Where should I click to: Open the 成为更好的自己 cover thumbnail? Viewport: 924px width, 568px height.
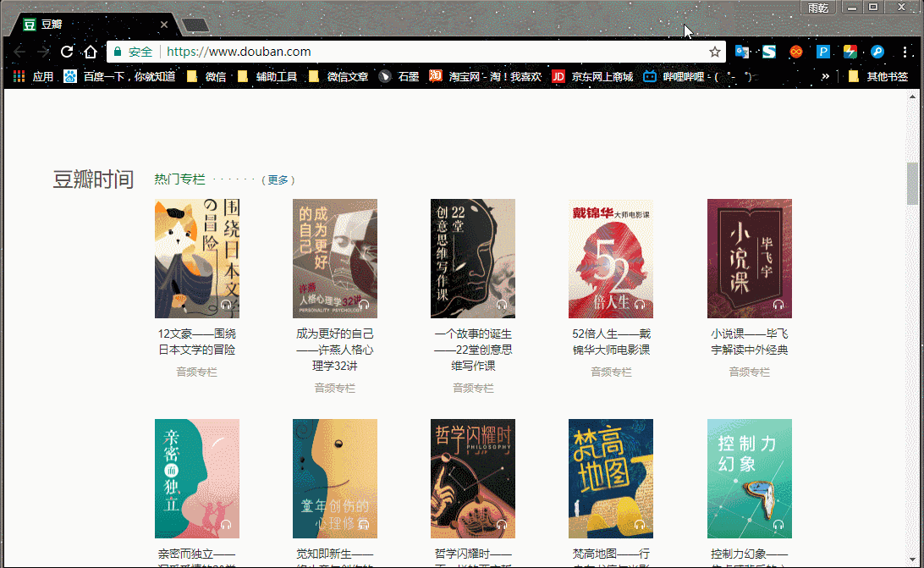335,258
